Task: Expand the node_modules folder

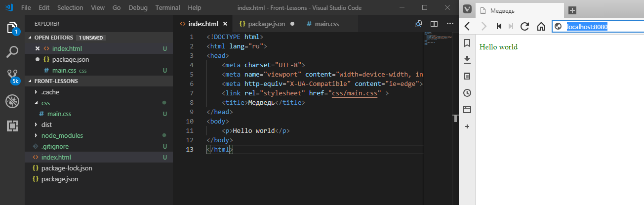Action: click(x=62, y=135)
